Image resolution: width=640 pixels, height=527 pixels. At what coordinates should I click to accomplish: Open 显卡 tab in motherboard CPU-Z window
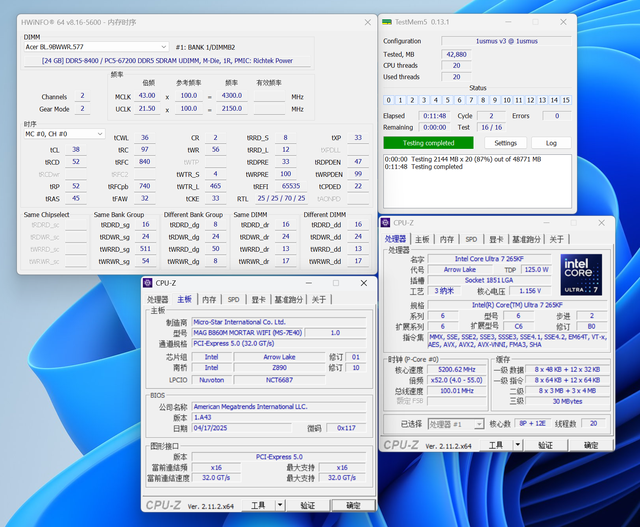258,300
